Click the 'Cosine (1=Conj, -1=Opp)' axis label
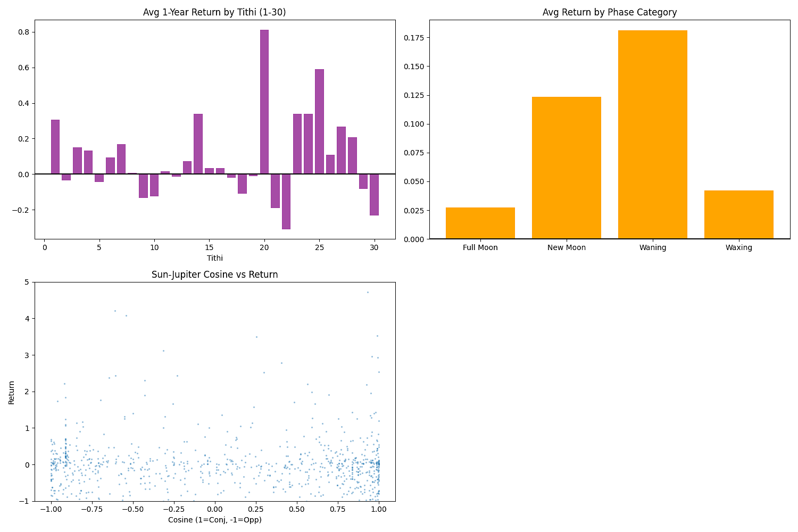 click(x=214, y=520)
